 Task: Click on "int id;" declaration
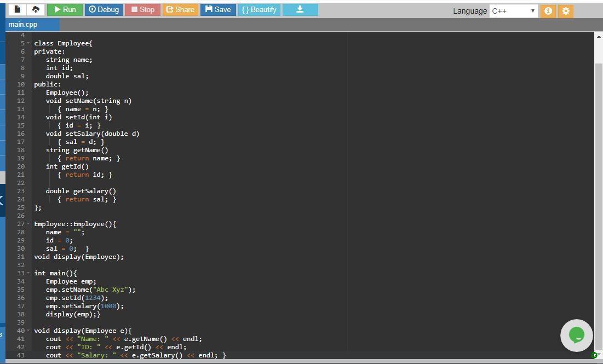tap(59, 68)
